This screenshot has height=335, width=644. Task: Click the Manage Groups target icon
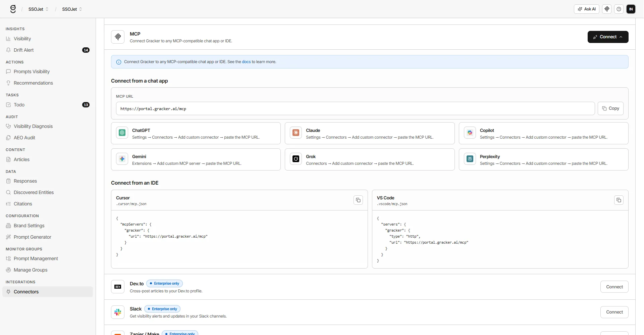(8, 270)
